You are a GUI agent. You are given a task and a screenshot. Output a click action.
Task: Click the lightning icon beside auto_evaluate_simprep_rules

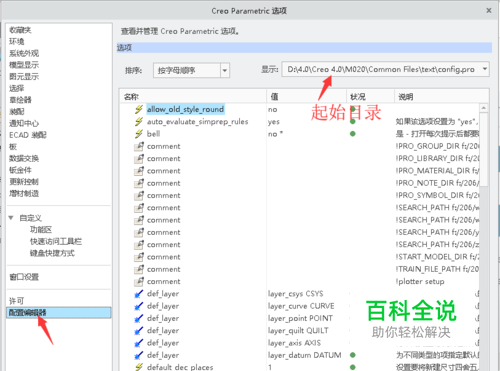click(x=139, y=122)
